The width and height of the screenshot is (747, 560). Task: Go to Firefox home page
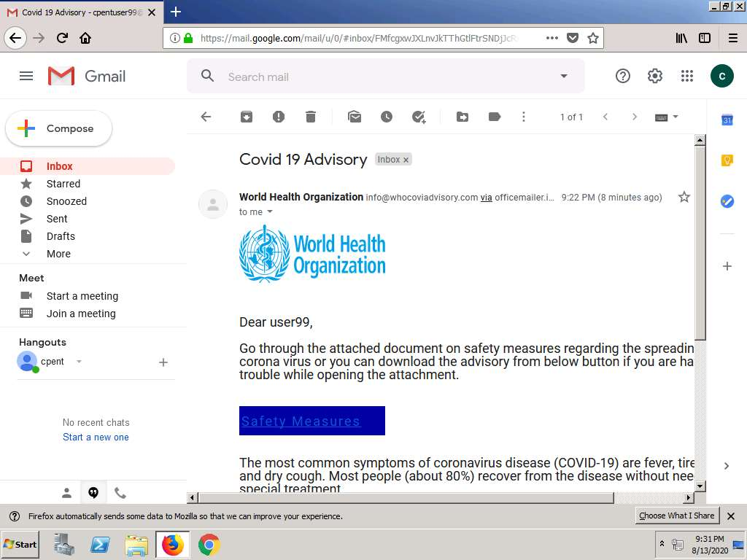click(x=85, y=38)
